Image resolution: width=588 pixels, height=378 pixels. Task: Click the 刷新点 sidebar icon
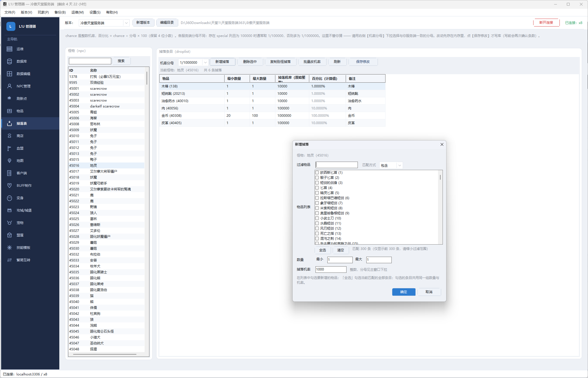click(x=10, y=98)
